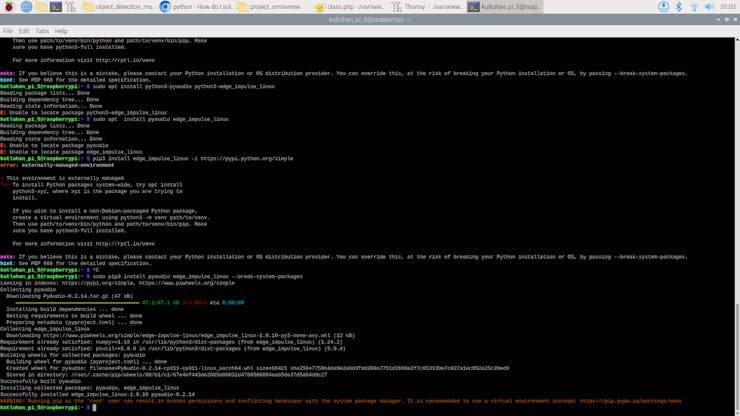Show the calendar from clock 01:03
The width and height of the screenshot is (740, 416).
click(x=728, y=7)
